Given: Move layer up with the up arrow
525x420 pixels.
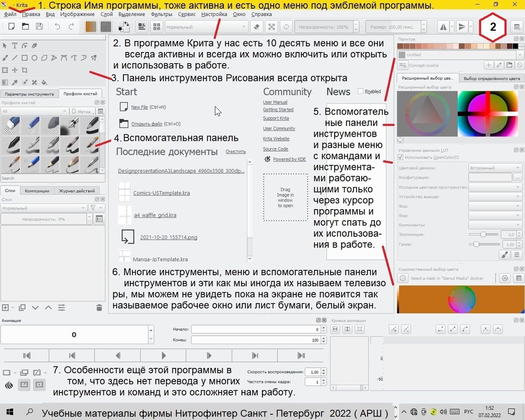Looking at the screenshot, I should click(48, 308).
